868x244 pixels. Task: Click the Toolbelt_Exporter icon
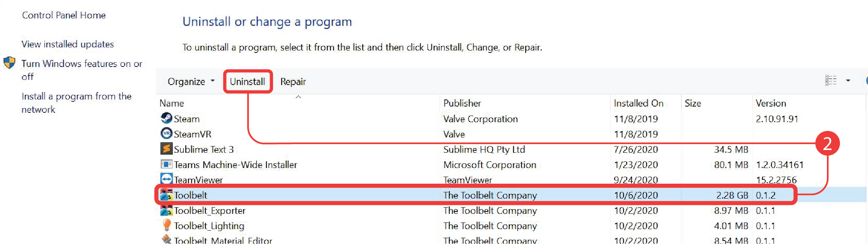166,210
